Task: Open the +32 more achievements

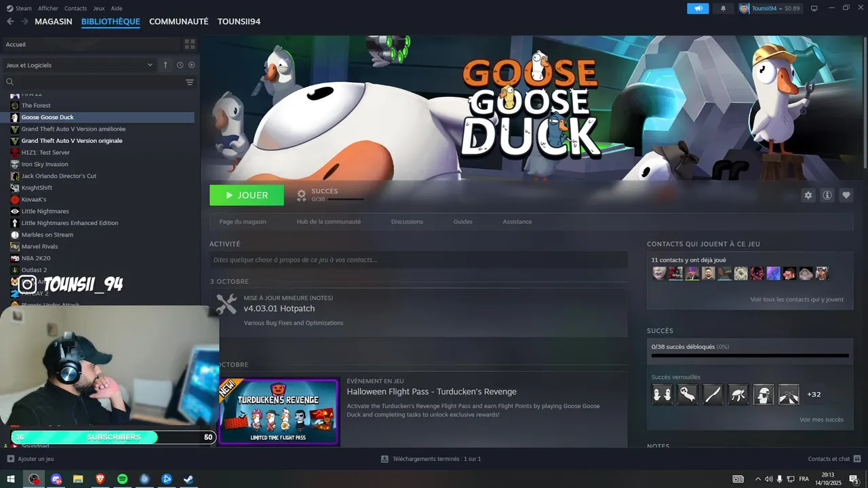Action: 814,394
